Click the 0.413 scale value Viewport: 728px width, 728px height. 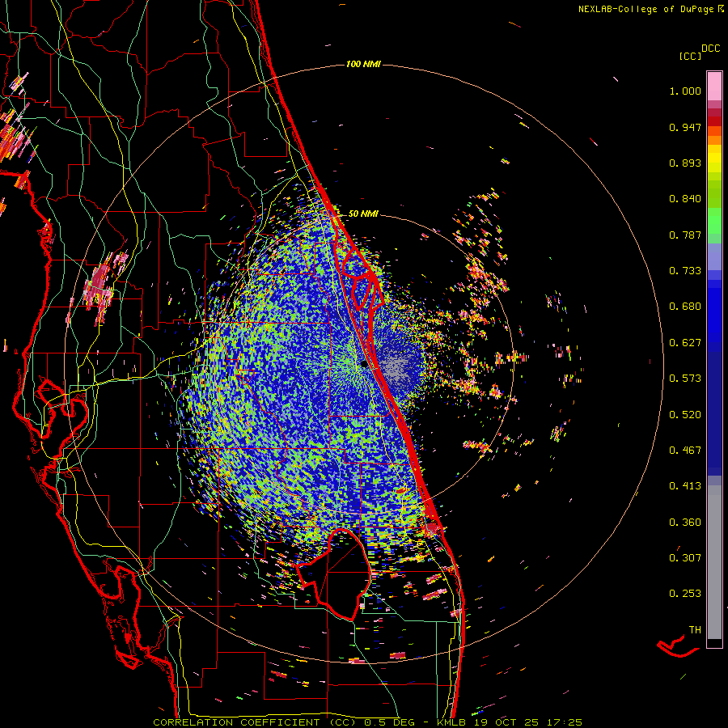click(x=685, y=486)
